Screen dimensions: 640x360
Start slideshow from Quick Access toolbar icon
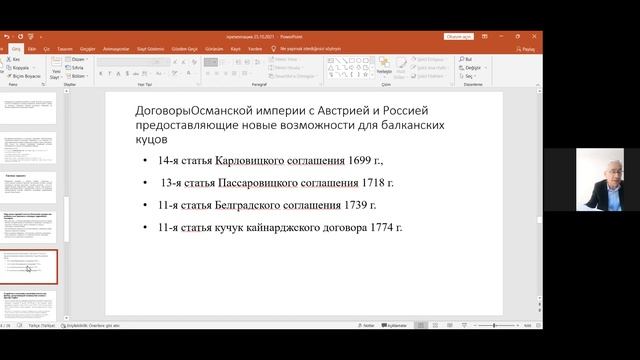(31, 37)
